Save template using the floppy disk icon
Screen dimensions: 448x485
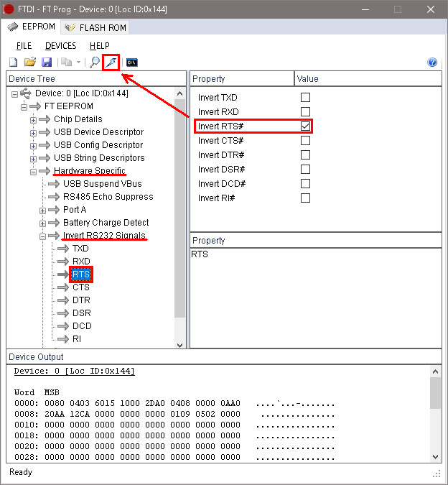click(47, 63)
